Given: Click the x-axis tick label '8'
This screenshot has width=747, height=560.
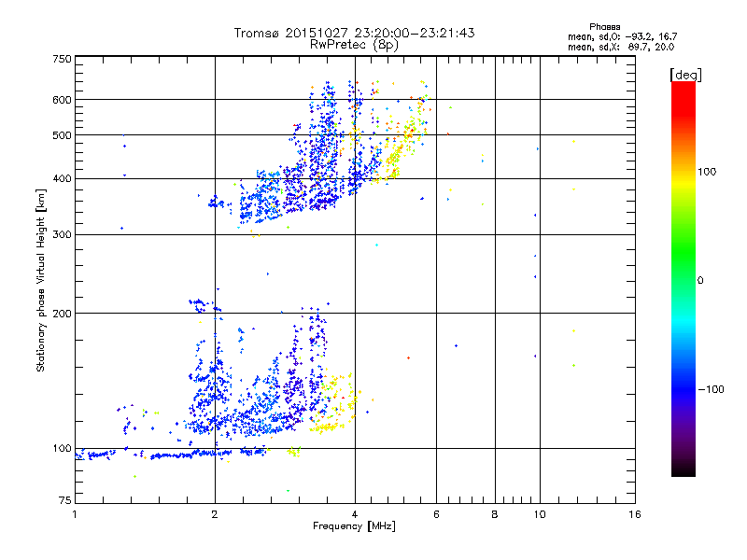Looking at the screenshot, I should (x=495, y=514).
